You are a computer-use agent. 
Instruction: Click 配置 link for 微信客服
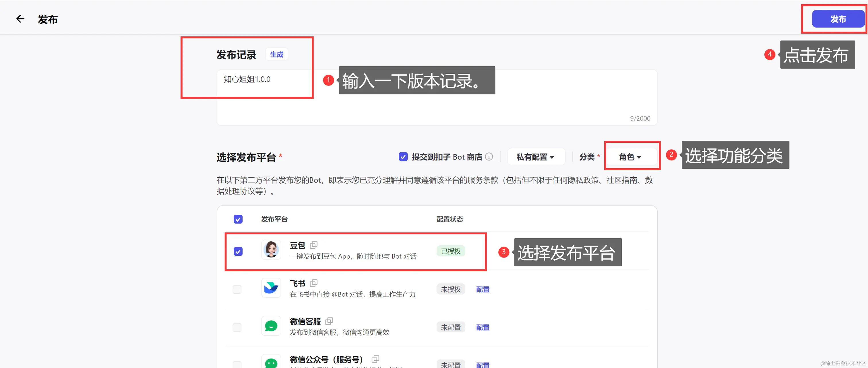pyautogui.click(x=483, y=328)
